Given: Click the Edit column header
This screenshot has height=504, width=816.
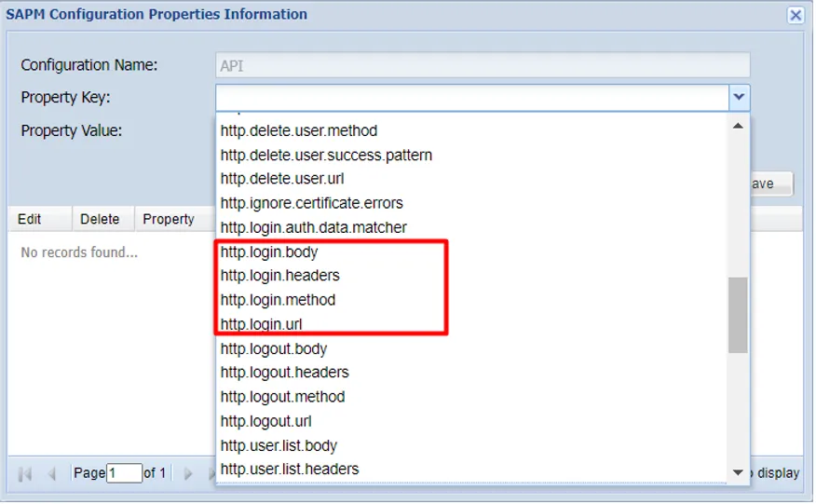Looking at the screenshot, I should click(39, 219).
